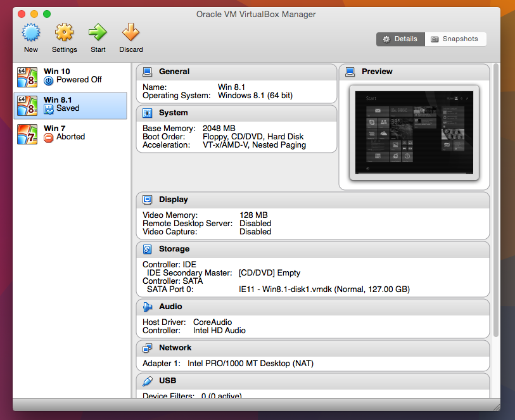Click the USB section plug icon
This screenshot has width=515, height=420.
pos(148,381)
